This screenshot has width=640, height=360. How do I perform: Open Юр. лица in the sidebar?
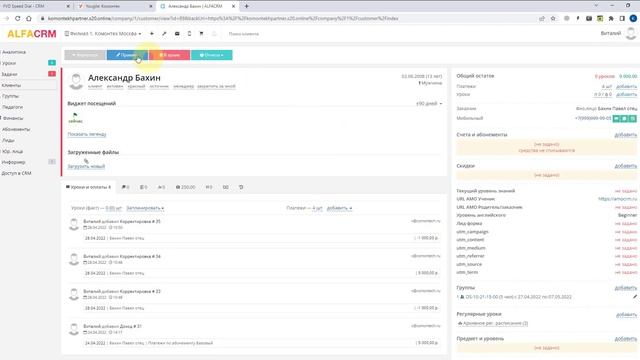pyautogui.click(x=12, y=151)
